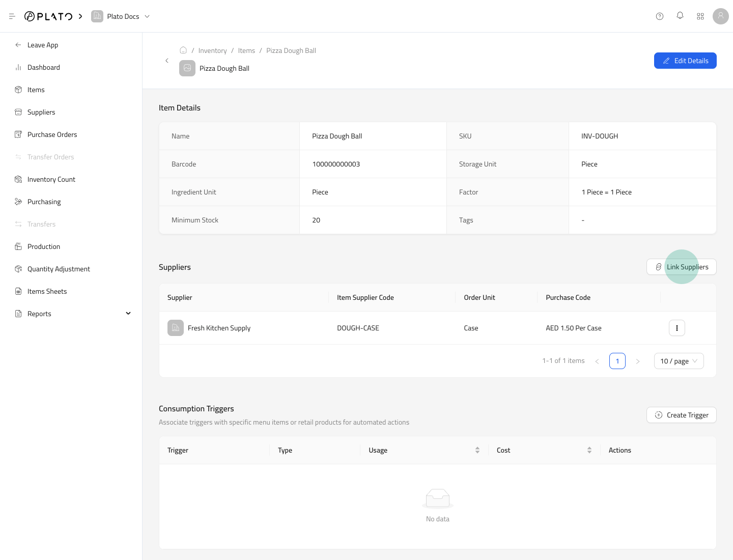Click the Production icon in sidebar

18,246
